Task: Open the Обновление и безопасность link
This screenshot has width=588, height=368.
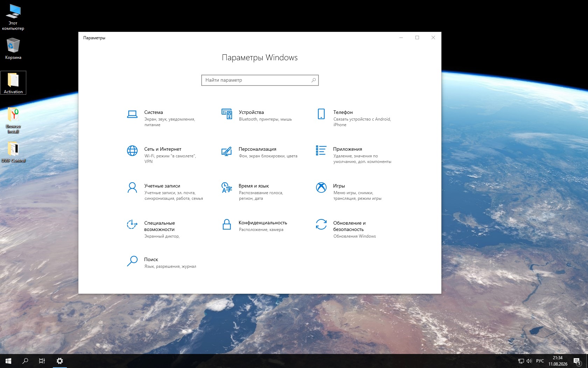Action: pyautogui.click(x=349, y=226)
